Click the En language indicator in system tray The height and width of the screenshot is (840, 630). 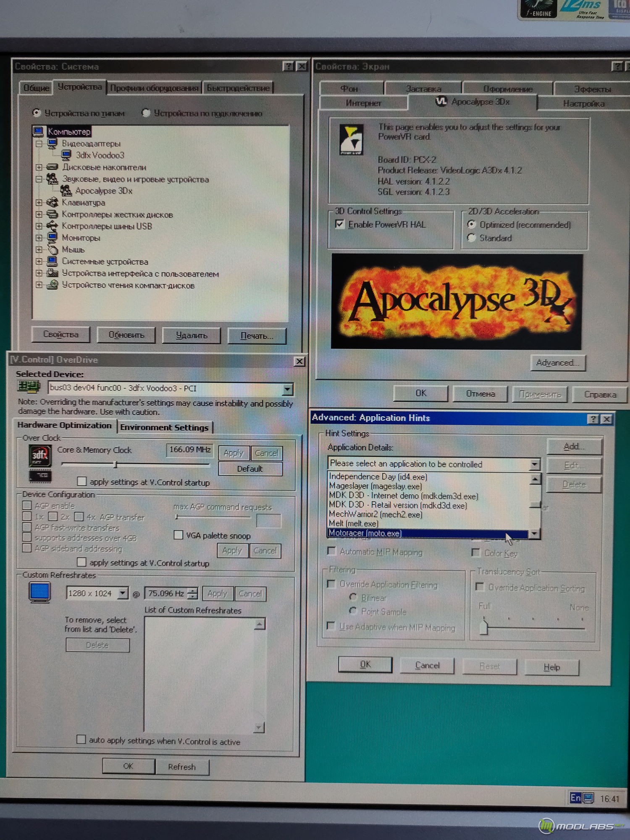tap(575, 798)
